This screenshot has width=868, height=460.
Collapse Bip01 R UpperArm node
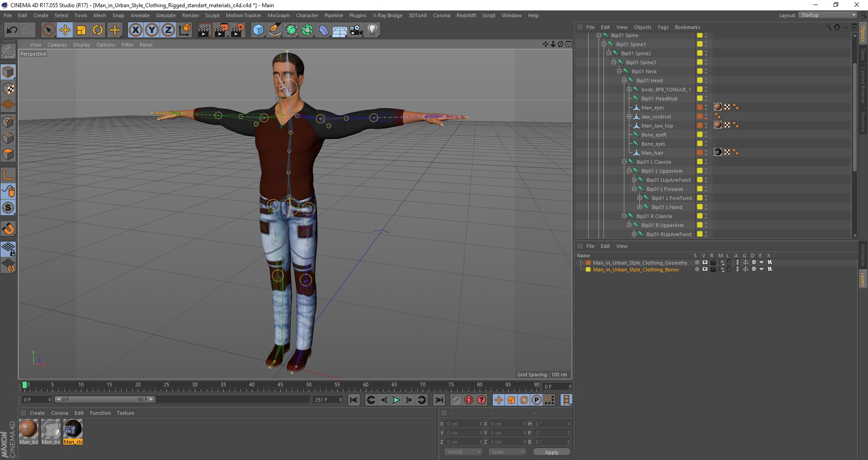(x=629, y=225)
